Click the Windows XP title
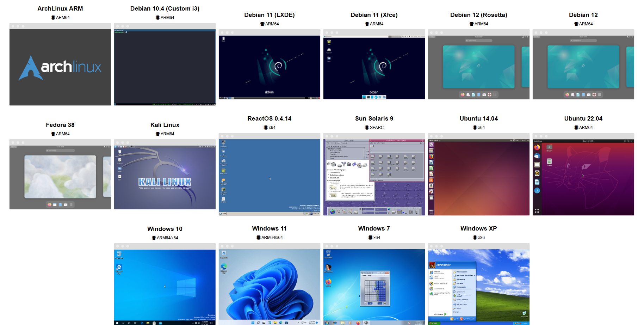 [x=479, y=228]
